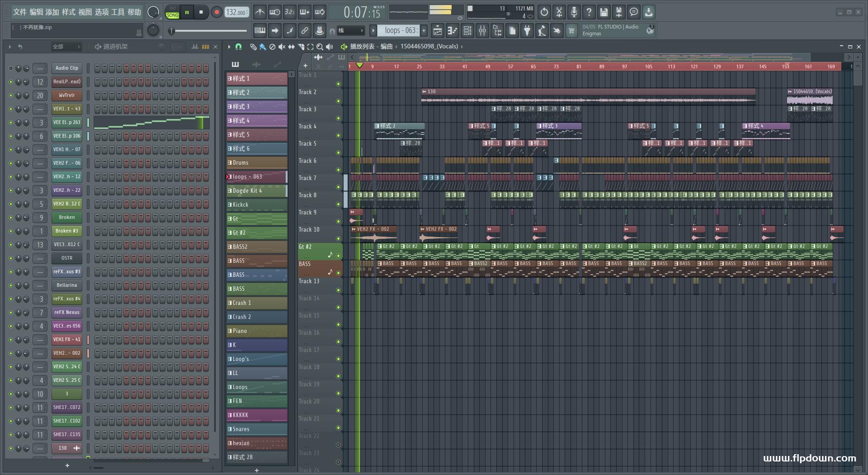The image size is (868, 475).
Task: Select the Crash 1 pattern in picker
Action: [256, 303]
